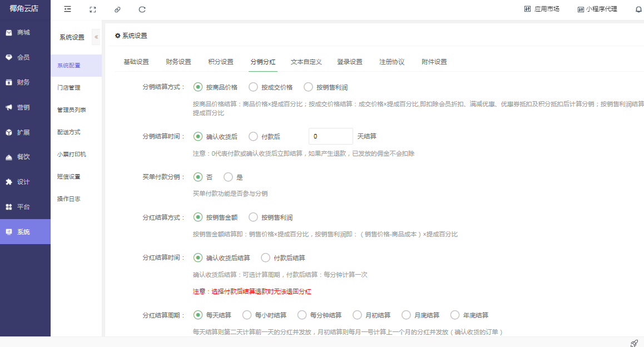Screen dimensions: 644x347
Task: Open the 分销分红 tab
Action: tap(263, 62)
